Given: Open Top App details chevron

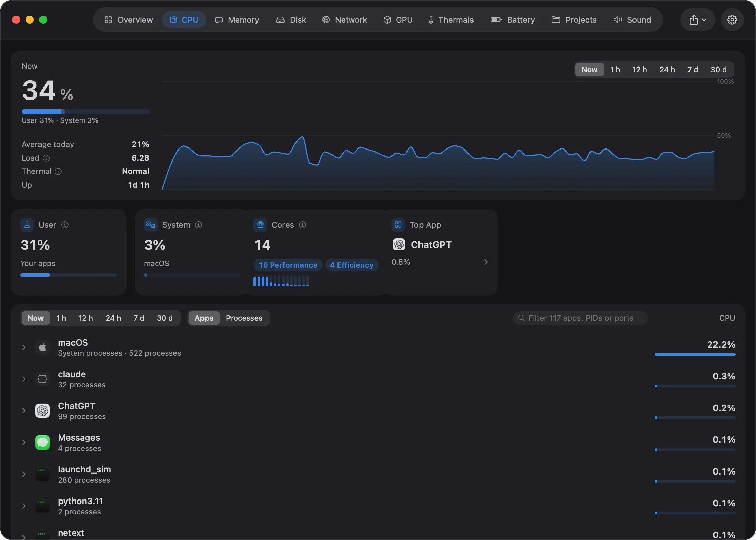Looking at the screenshot, I should click(486, 262).
